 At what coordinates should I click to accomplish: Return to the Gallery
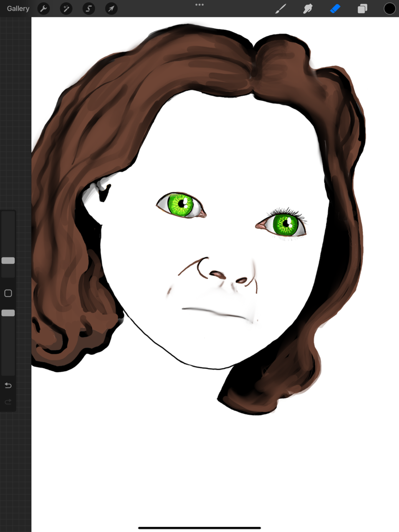point(18,9)
